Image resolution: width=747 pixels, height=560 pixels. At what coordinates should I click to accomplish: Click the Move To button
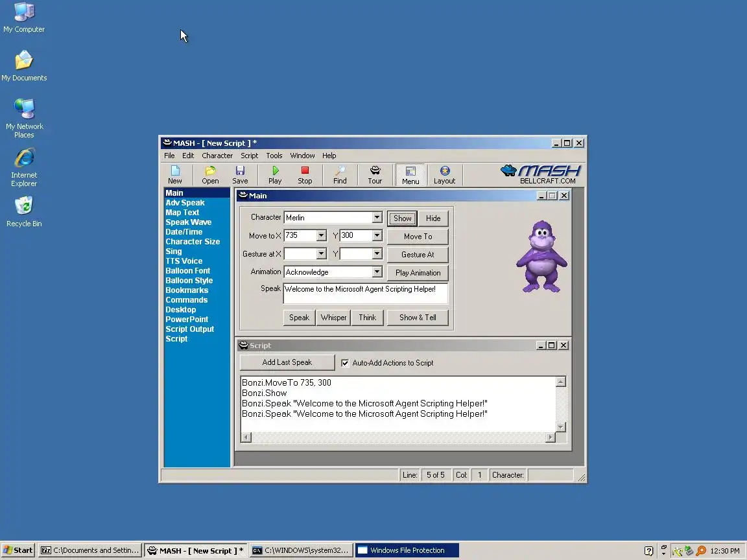pos(418,236)
